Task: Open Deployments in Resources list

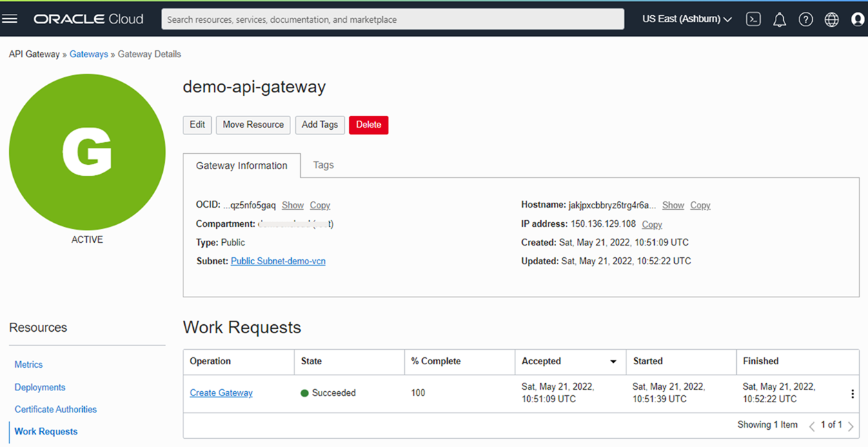Action: (x=40, y=387)
